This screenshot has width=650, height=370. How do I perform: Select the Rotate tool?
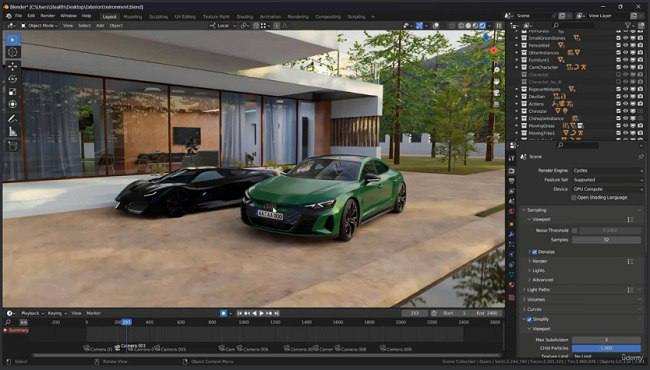[12, 79]
